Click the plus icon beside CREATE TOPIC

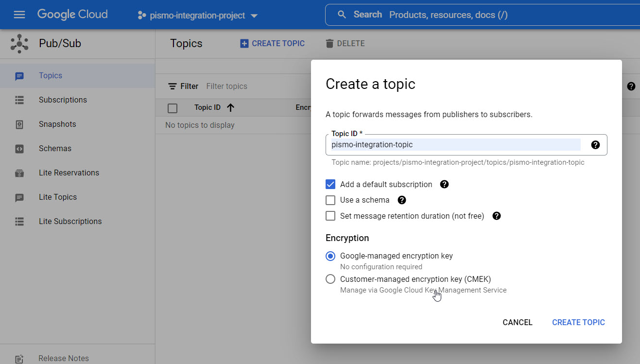[244, 44]
